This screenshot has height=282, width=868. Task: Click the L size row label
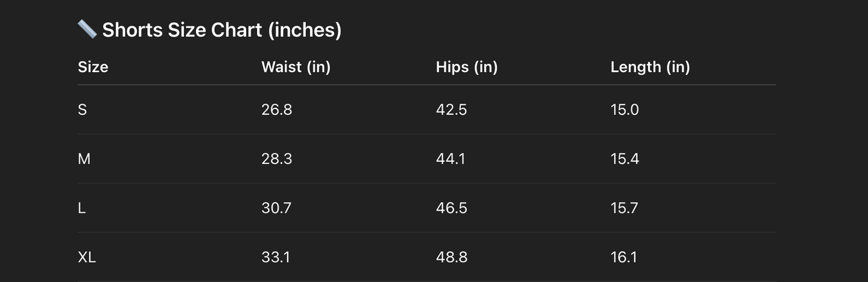pyautogui.click(x=82, y=208)
